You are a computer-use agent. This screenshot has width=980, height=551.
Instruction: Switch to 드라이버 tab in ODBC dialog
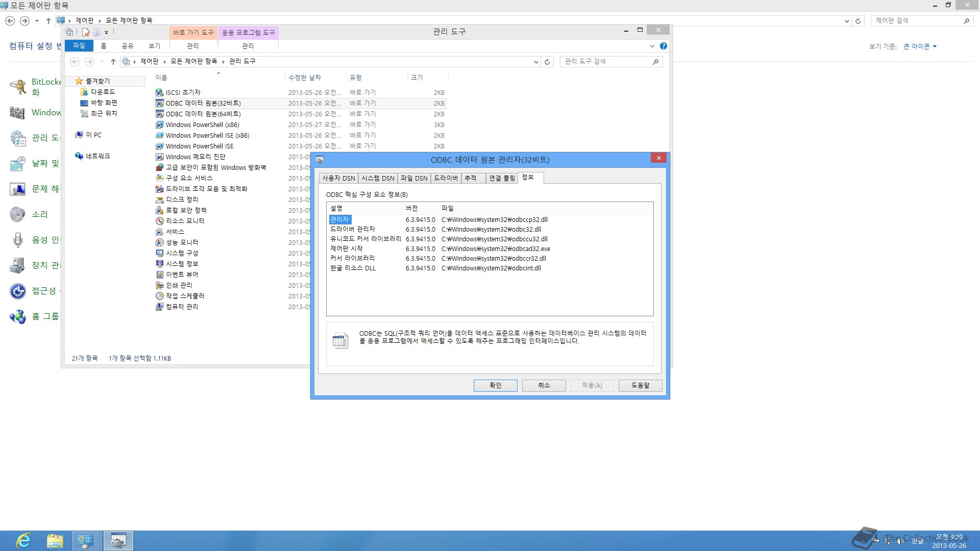(446, 178)
